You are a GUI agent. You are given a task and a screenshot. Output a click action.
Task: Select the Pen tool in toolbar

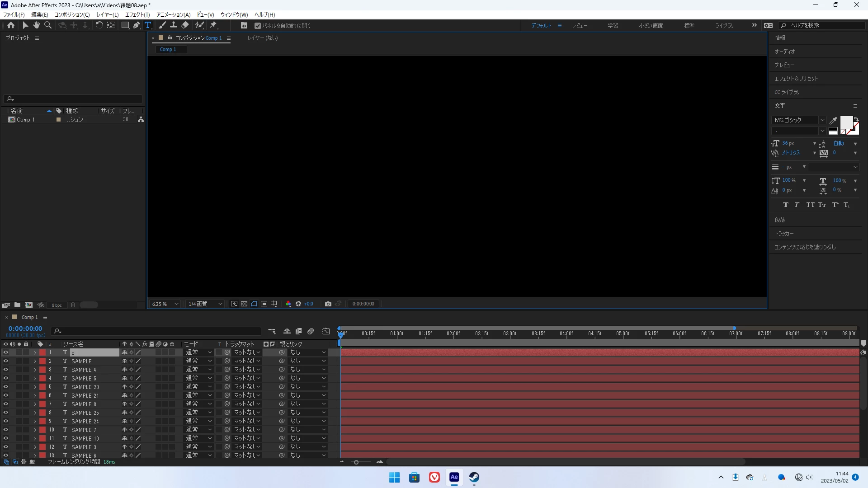[136, 25]
